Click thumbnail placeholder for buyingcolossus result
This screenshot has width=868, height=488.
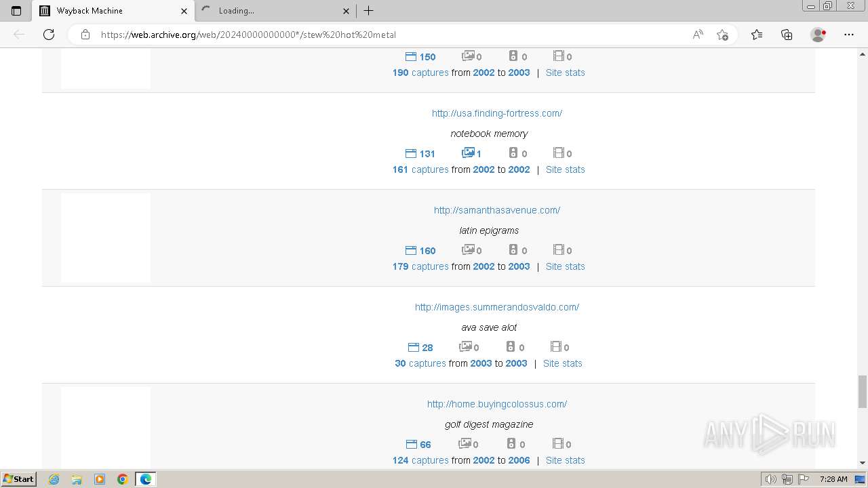106,428
